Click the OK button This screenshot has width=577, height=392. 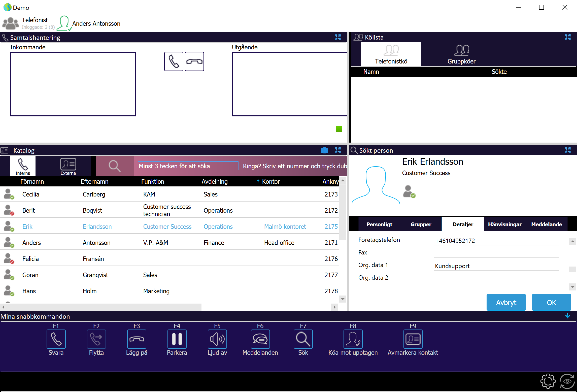click(x=551, y=302)
